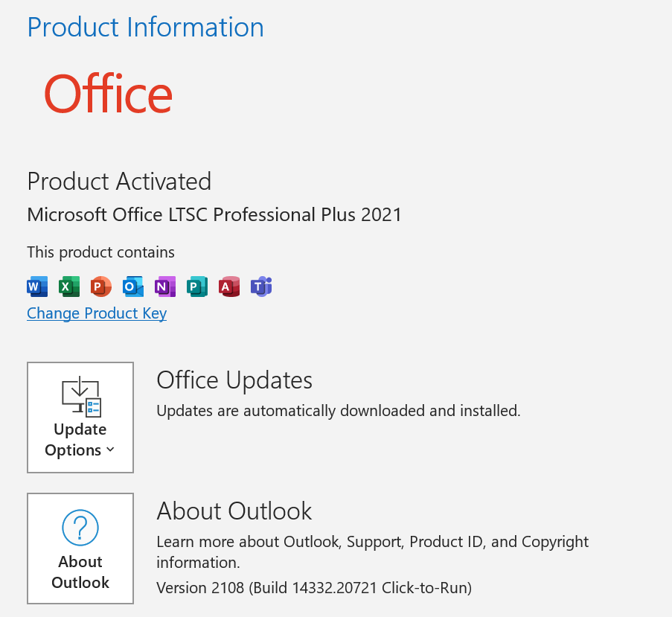672x617 pixels.
Task: Click the 'This product contains' label
Action: pos(100,252)
